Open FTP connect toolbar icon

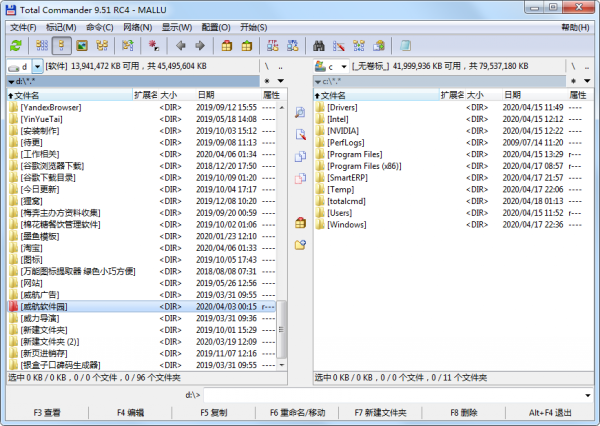pyautogui.click(x=273, y=46)
